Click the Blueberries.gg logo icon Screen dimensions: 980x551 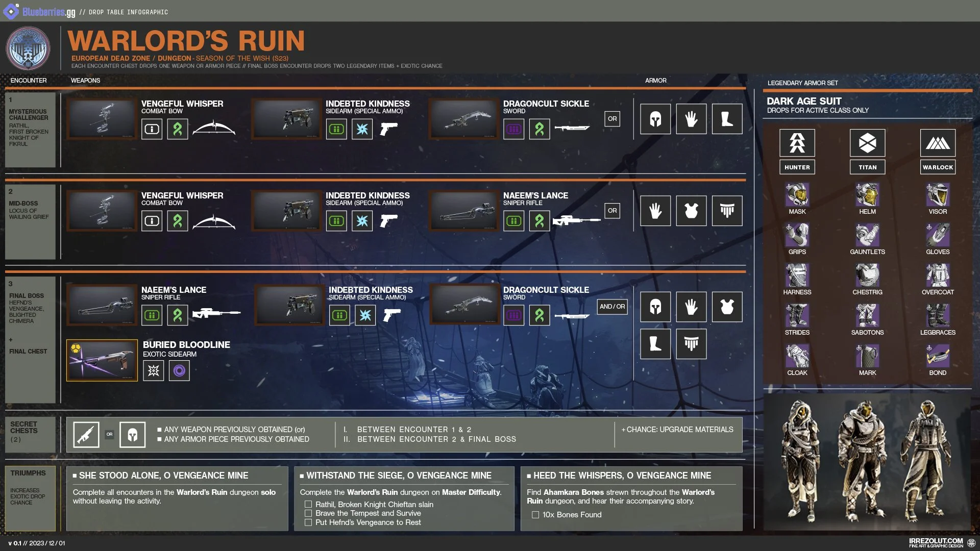[x=11, y=11]
